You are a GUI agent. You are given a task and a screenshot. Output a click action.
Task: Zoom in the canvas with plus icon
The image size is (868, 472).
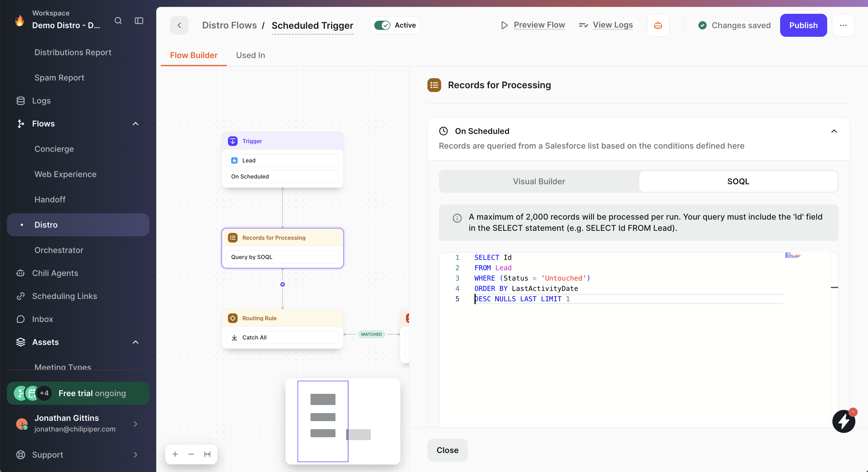click(x=175, y=454)
